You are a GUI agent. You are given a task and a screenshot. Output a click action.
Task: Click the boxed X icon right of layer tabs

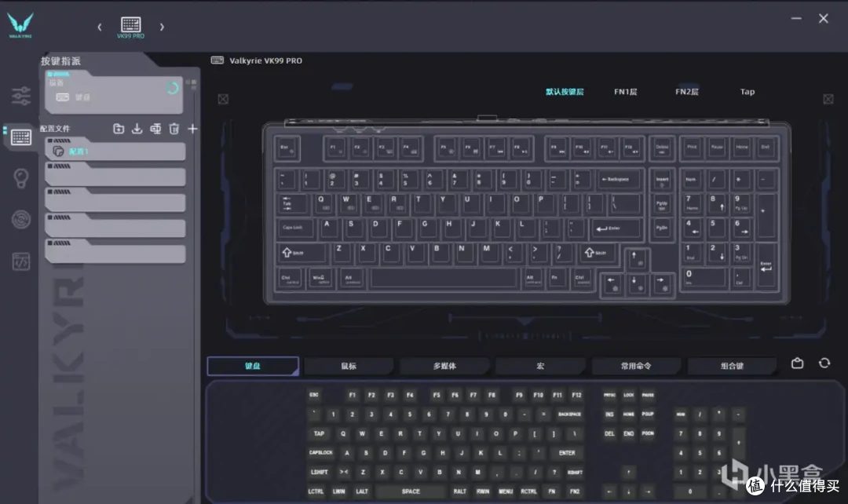[x=828, y=99]
